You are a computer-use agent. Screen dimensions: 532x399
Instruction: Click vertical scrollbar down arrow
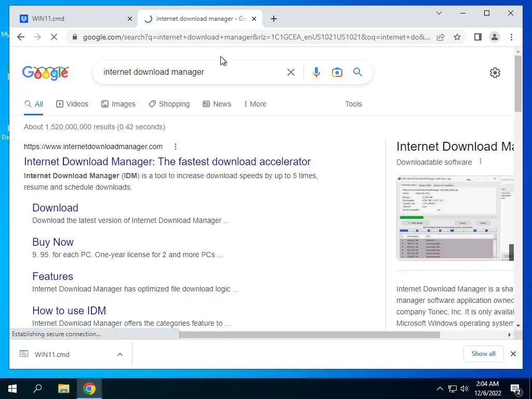[x=518, y=325]
